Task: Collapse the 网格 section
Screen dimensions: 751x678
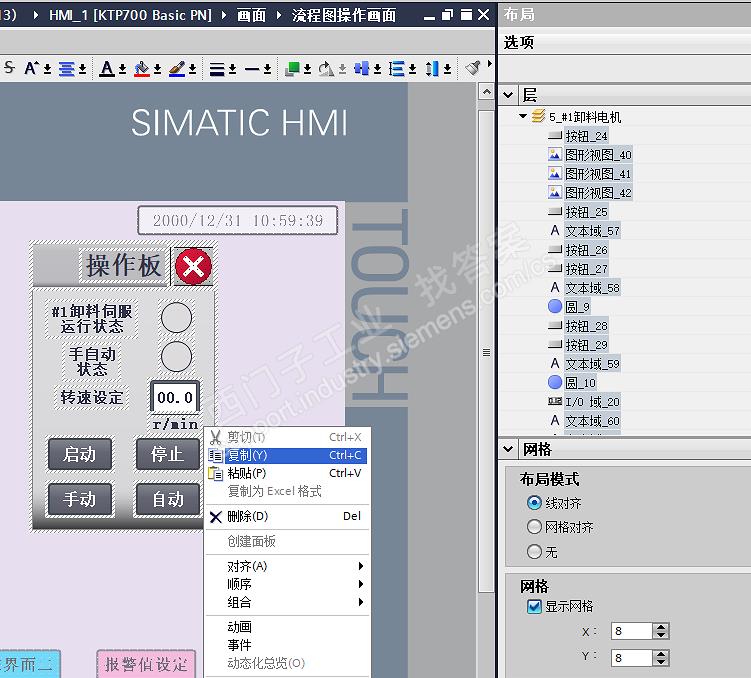Action: tap(508, 449)
